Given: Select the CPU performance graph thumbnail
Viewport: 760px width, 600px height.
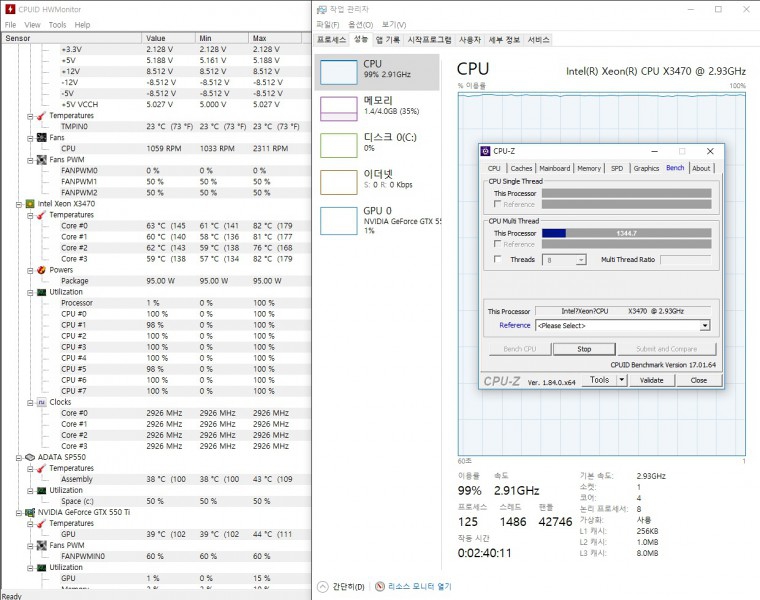Looking at the screenshot, I should click(339, 72).
